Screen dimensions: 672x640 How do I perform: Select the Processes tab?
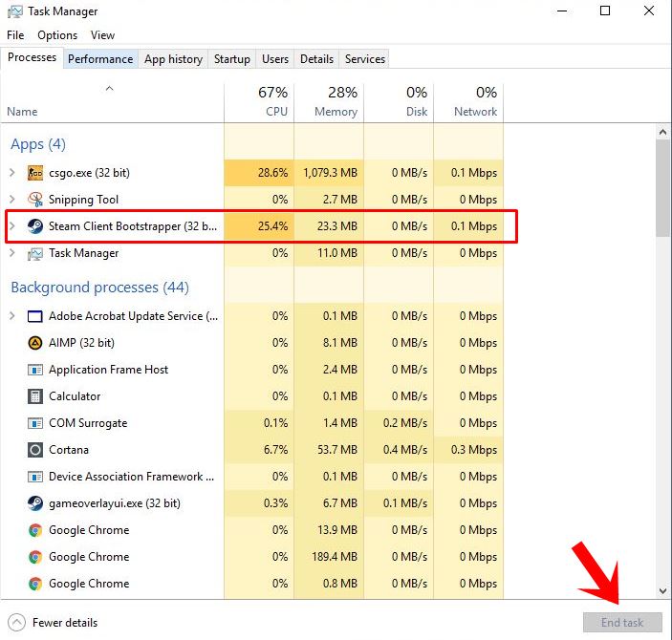33,58
